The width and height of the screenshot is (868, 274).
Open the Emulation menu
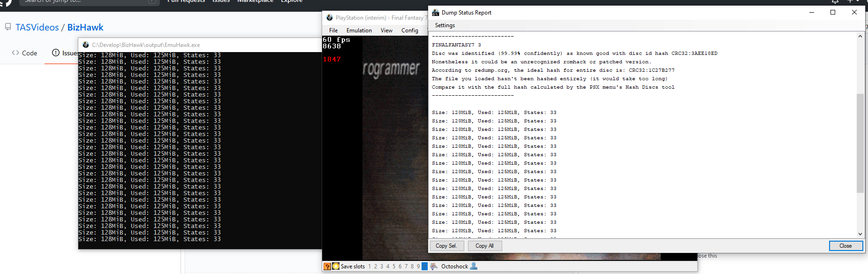click(359, 30)
